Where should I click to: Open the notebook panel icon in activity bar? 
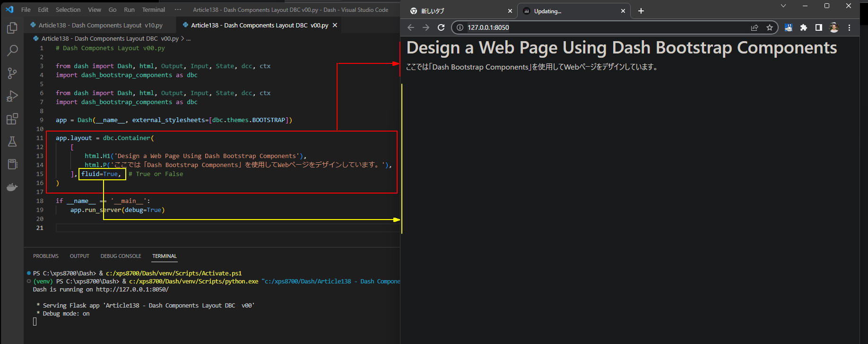pos(12,164)
